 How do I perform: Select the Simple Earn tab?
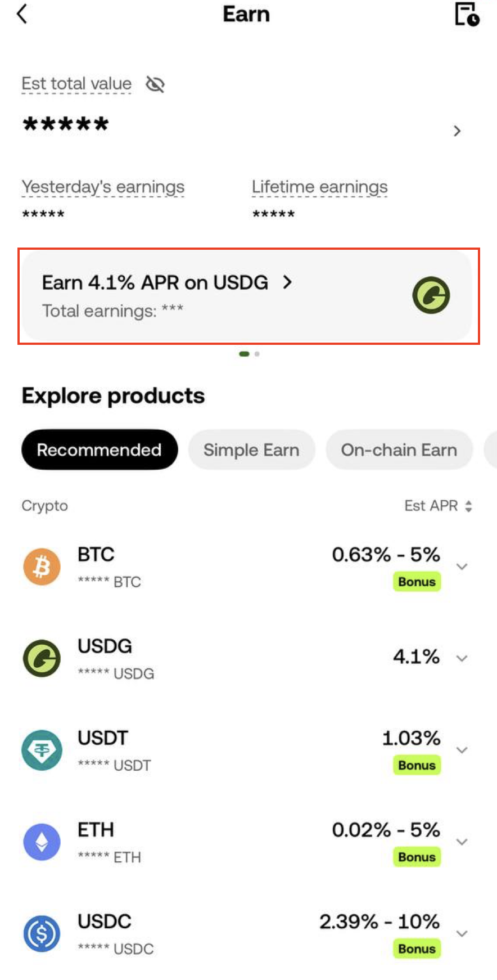[251, 450]
